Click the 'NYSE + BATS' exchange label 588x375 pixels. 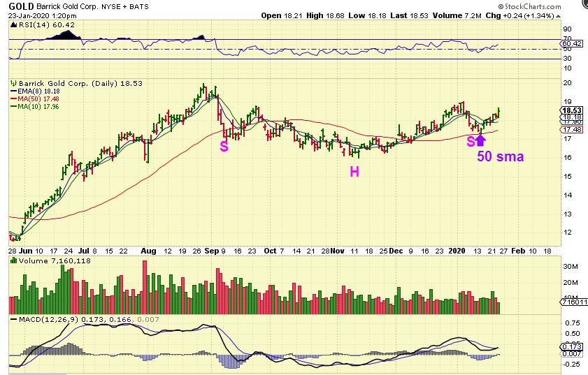(125, 7)
